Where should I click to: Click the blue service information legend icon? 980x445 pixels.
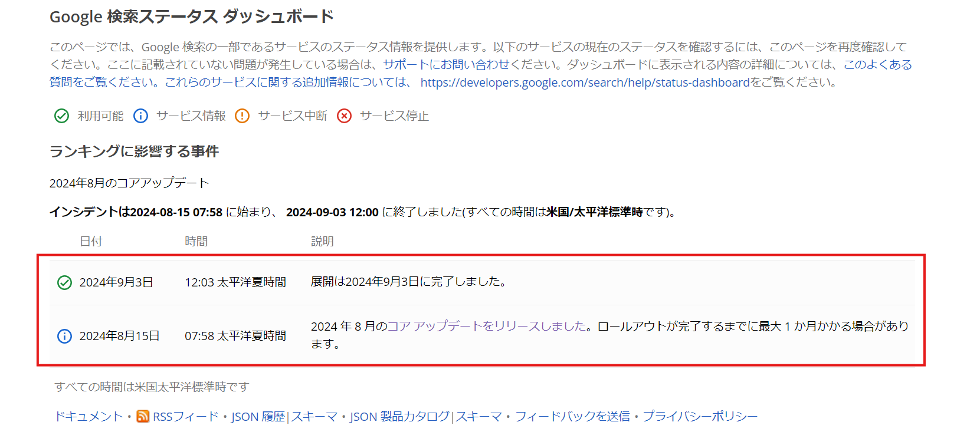140,116
